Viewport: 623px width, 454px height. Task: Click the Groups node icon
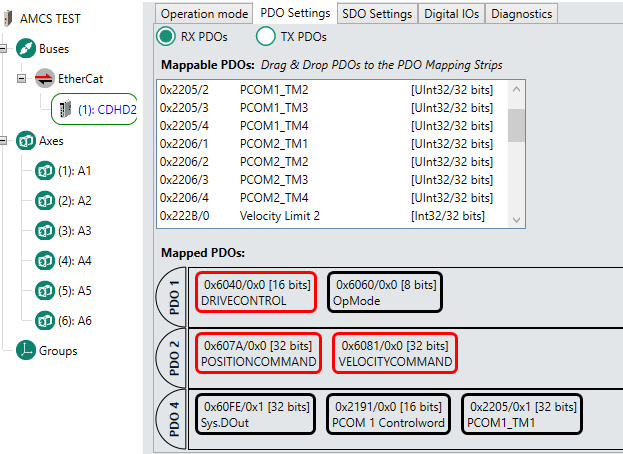tap(25, 351)
